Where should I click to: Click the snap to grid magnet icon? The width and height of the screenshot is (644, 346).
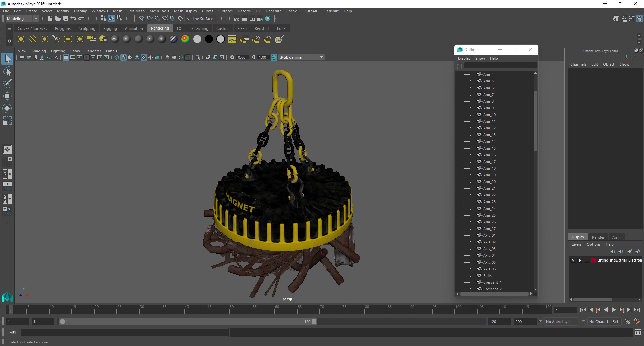point(142,19)
